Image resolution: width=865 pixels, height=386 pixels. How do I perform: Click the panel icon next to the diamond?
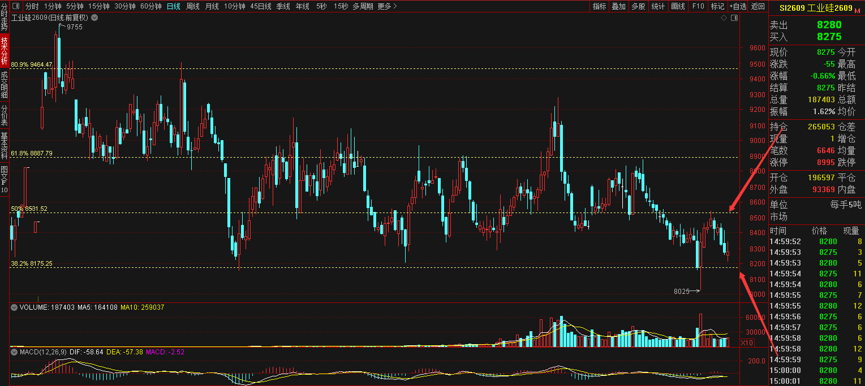click(x=734, y=18)
